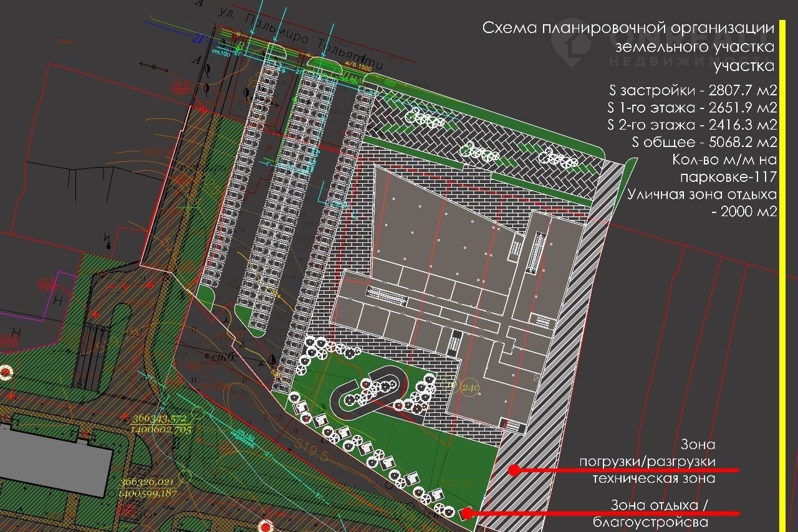This screenshot has width=798, height=532.
Task: Click the title 'Схема планировочной организации'
Action: click(x=628, y=29)
